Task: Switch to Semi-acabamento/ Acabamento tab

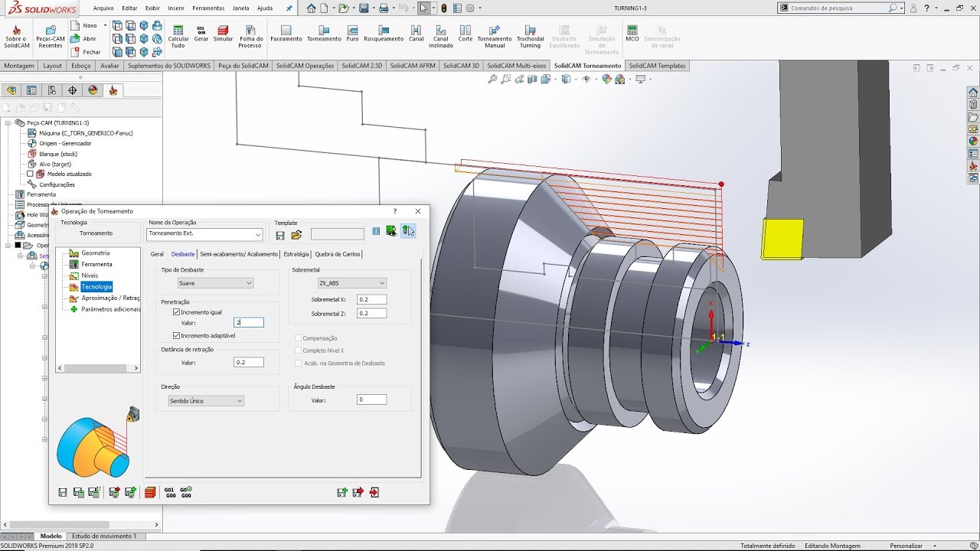Action: (239, 254)
